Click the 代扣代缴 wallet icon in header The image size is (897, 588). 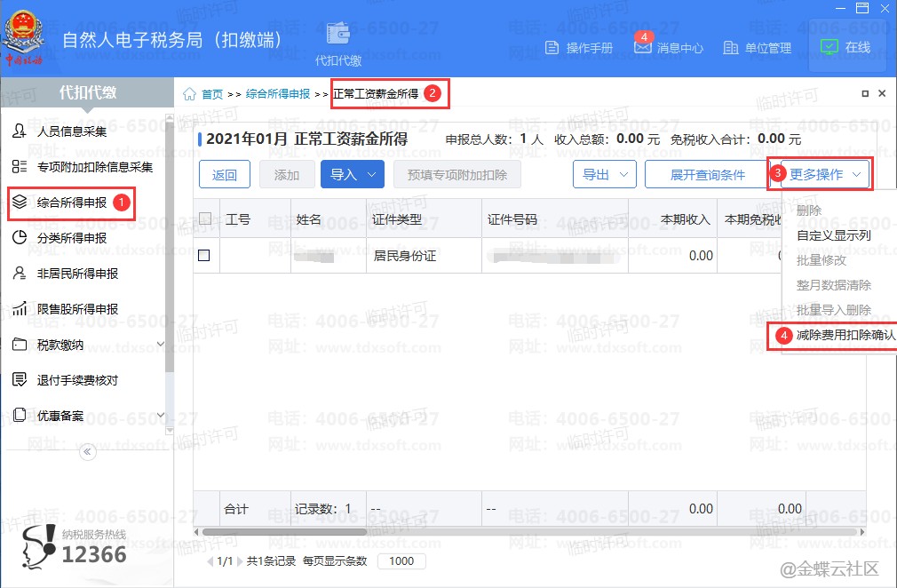coord(338,33)
